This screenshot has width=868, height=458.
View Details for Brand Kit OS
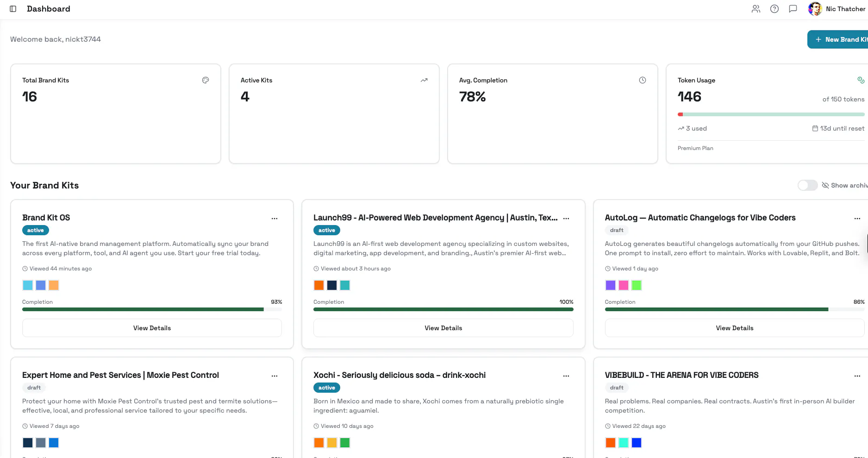pyautogui.click(x=152, y=328)
